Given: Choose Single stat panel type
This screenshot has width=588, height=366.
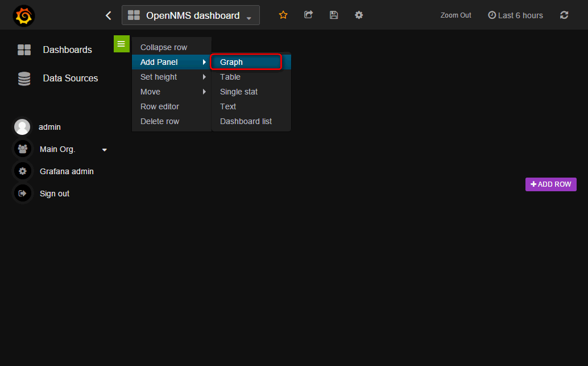Looking at the screenshot, I should point(251,92).
